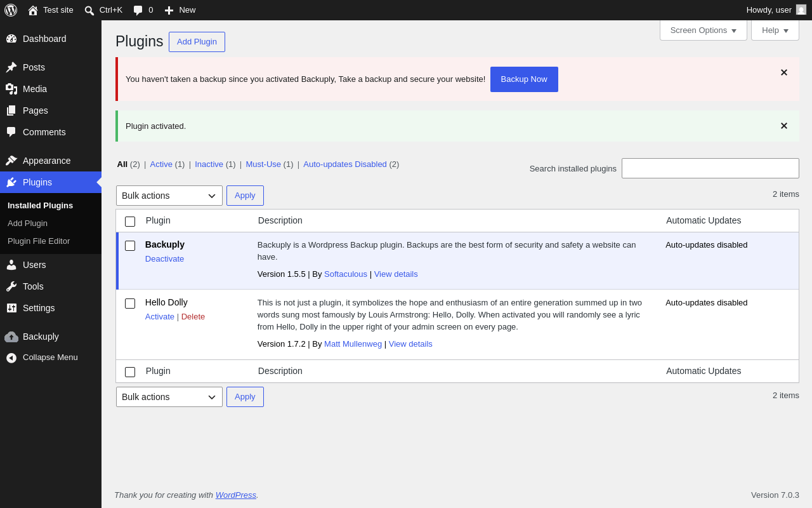Tick the Hello Dolly plugin checkbox

point(130,304)
